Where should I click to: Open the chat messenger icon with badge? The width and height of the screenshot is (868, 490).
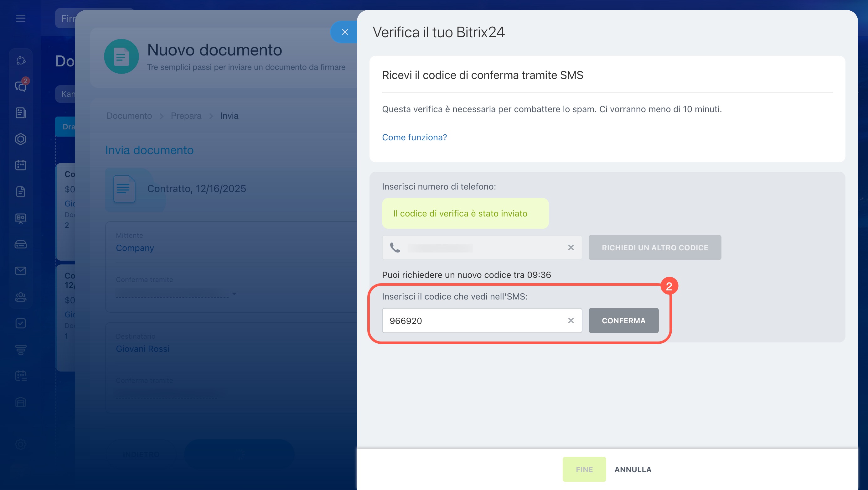click(x=21, y=86)
